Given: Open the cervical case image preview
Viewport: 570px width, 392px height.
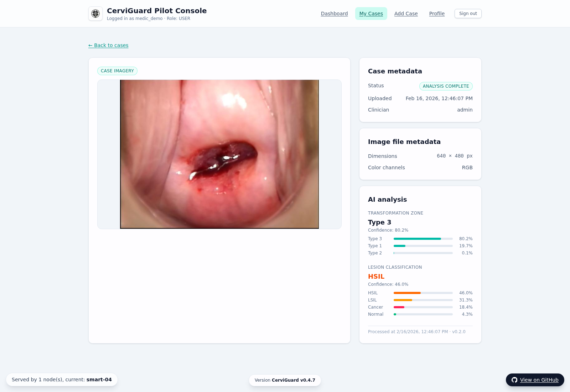Looking at the screenshot, I should pos(219,154).
